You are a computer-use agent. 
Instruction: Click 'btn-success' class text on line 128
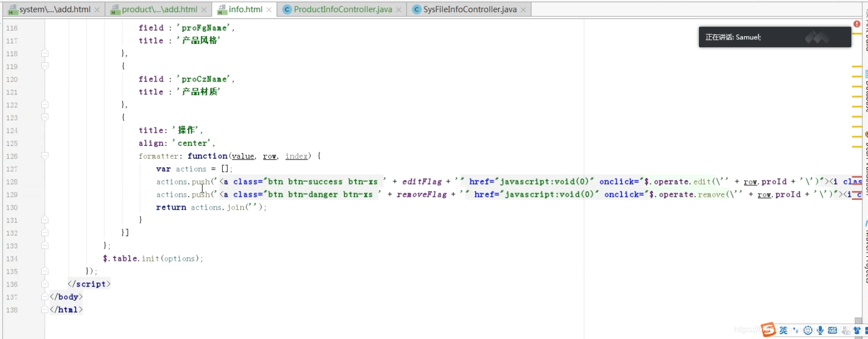(315, 181)
